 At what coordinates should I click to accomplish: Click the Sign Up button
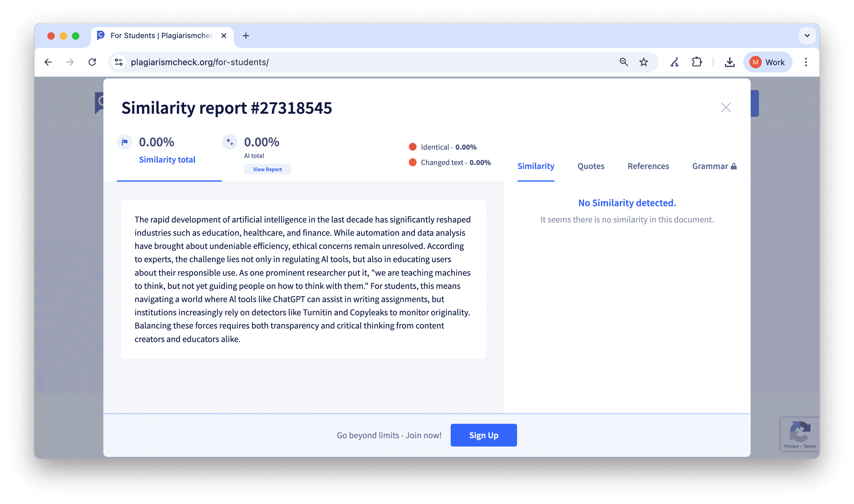point(484,435)
